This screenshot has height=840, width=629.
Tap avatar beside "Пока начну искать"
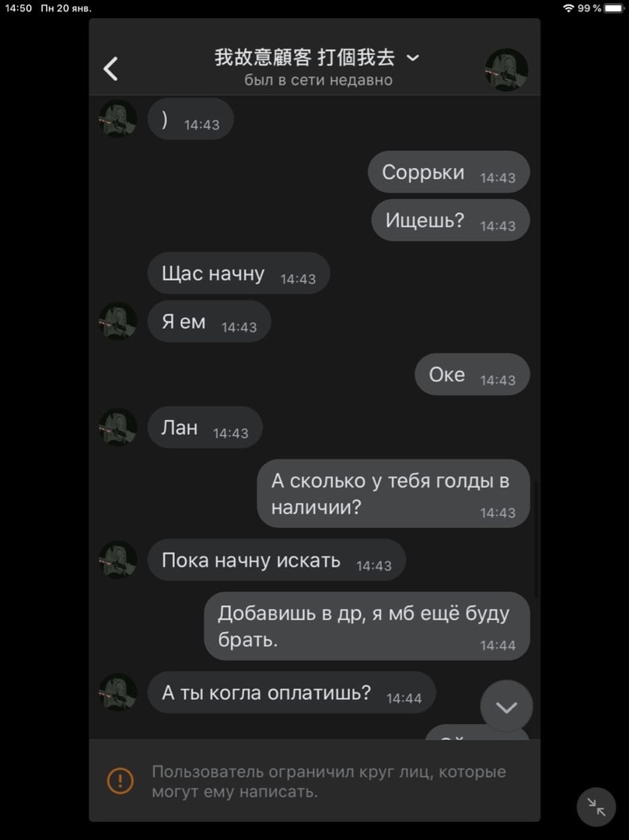click(x=118, y=560)
